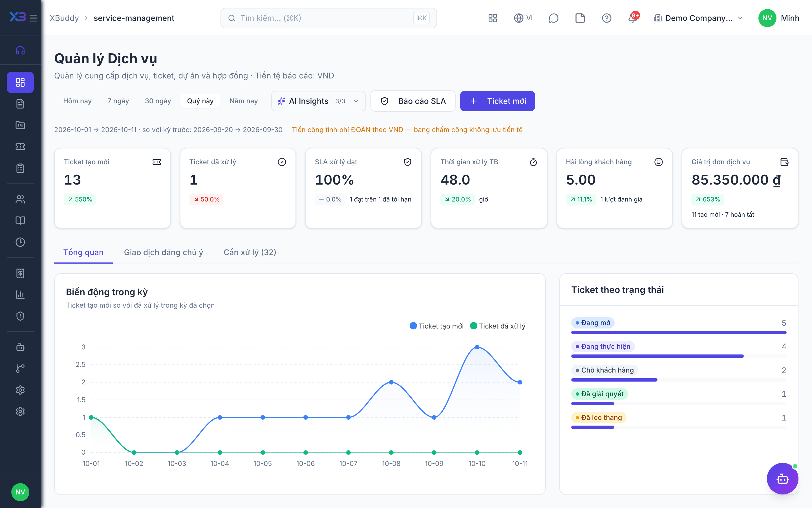Select the 30 ngày period
Image resolution: width=812 pixels, height=508 pixels.
point(158,101)
